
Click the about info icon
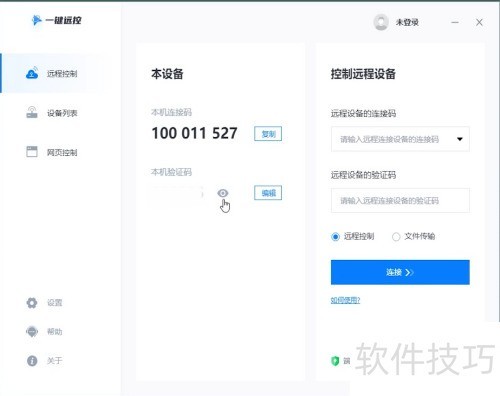pos(32,361)
